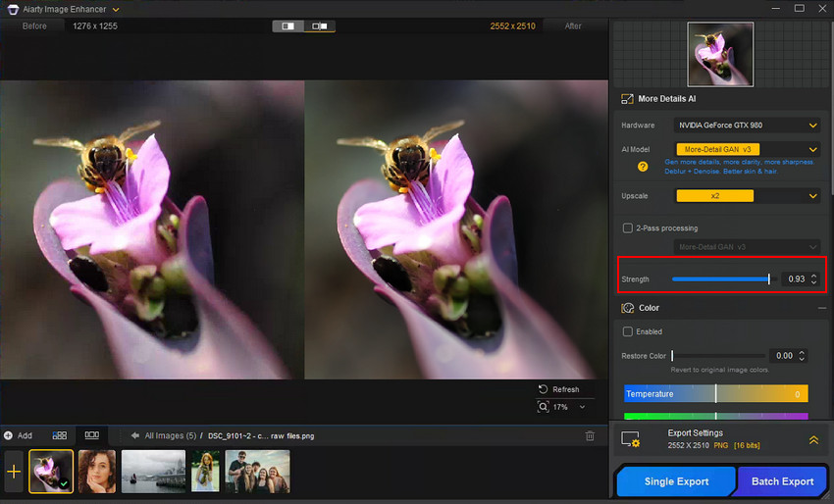834x504 pixels.
Task: Go back with the All Images arrow
Action: coord(135,435)
